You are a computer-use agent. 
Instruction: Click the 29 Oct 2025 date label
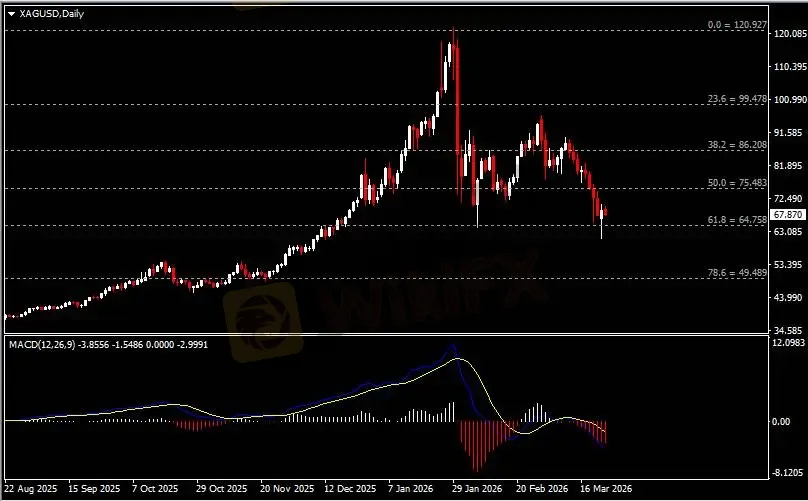point(222,488)
